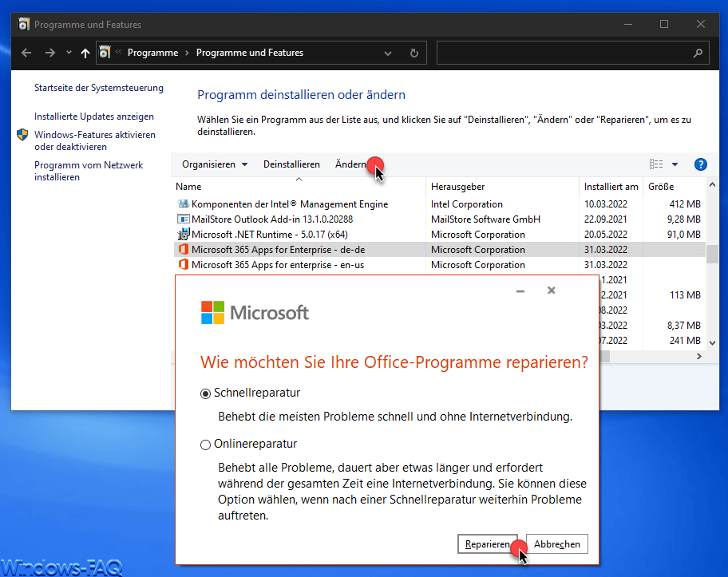Maximize the Programme und Features window

click(x=664, y=24)
